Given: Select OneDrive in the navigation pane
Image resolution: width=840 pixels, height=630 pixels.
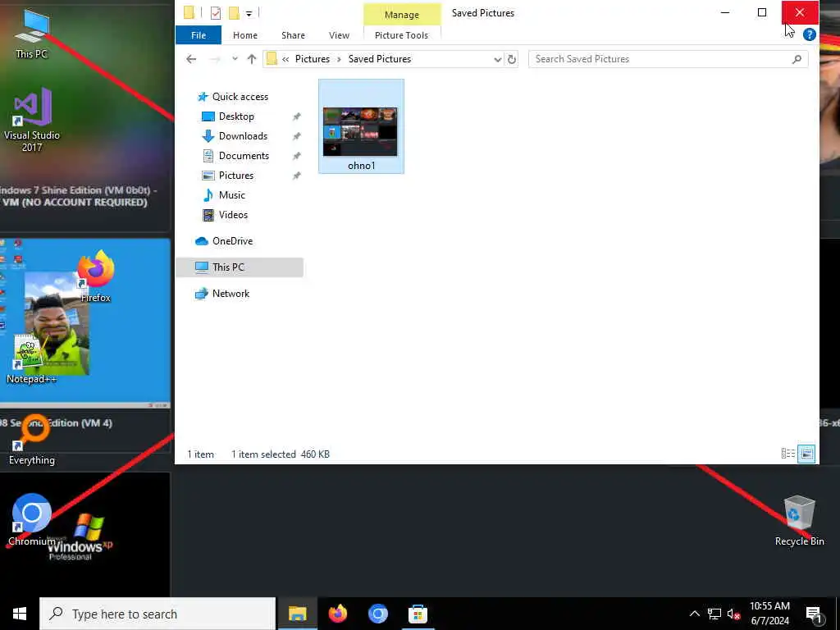Looking at the screenshot, I should pyautogui.click(x=232, y=241).
